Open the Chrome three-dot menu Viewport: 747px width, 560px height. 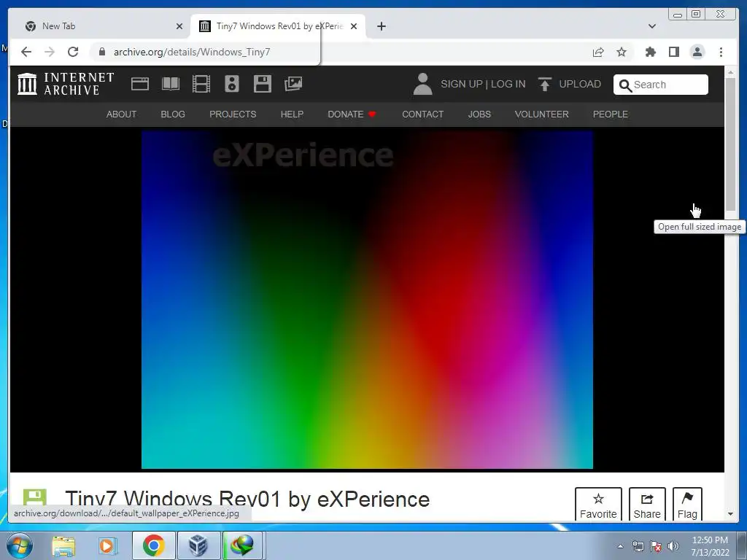pyautogui.click(x=721, y=52)
